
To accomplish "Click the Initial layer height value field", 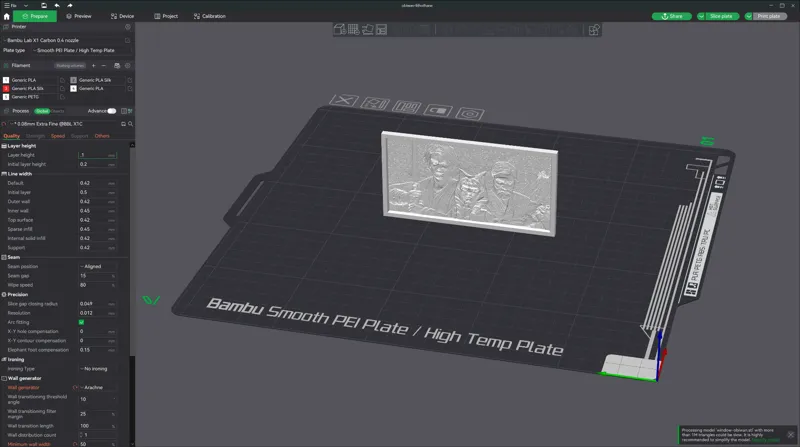I will (97, 164).
